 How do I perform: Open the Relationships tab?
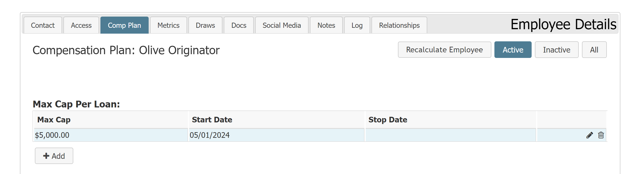399,25
